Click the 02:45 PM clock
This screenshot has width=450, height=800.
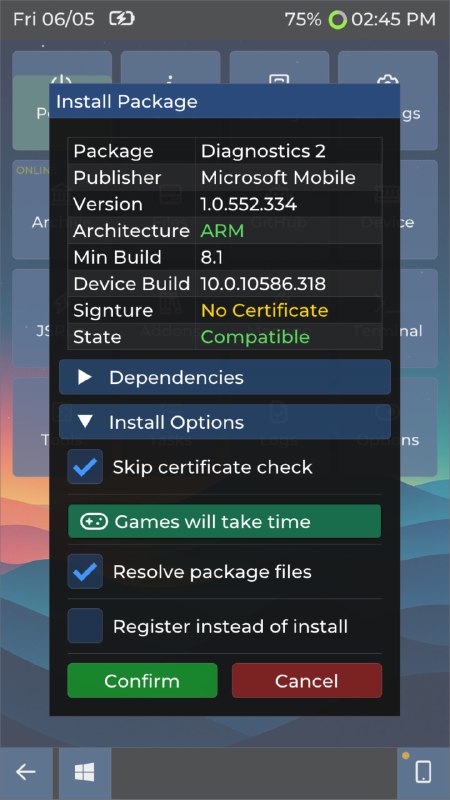click(393, 19)
